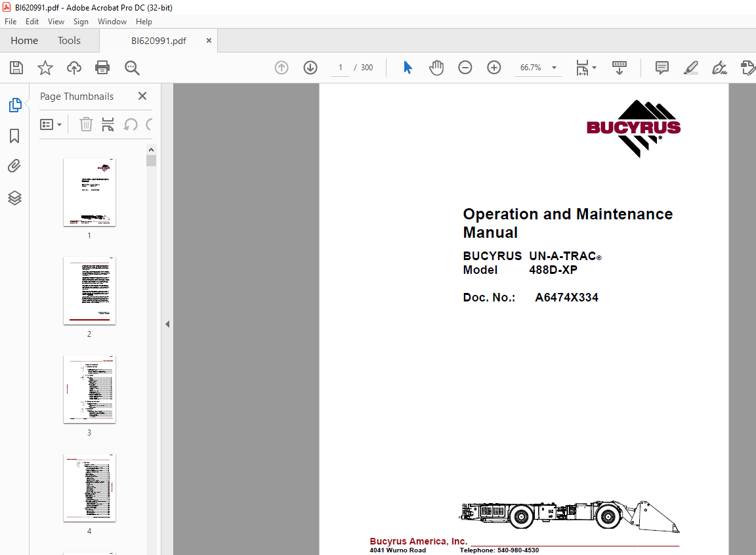The height and width of the screenshot is (555, 756).
Task: Open the Bookmarks panel icon
Action: pos(14,136)
